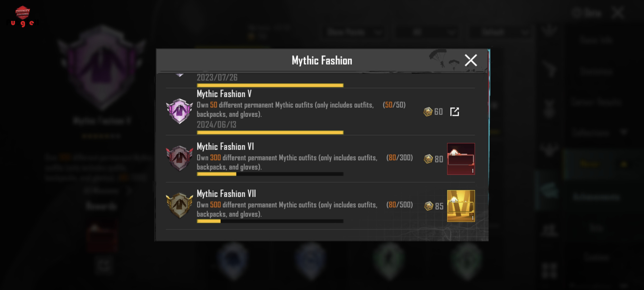644x290 pixels.
Task: Select the Mythic Fashion VII gold badge
Action: (180, 205)
